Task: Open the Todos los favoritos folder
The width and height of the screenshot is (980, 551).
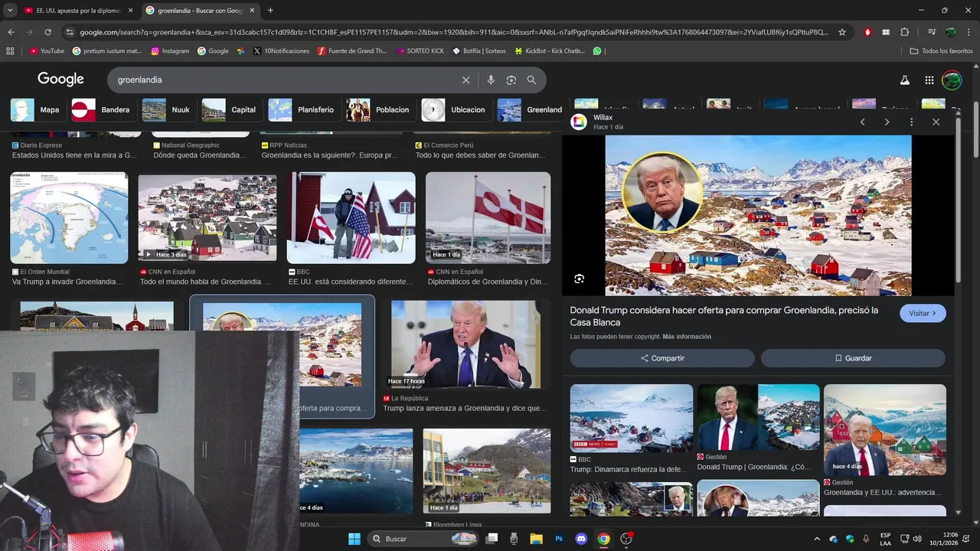Action: (x=941, y=51)
